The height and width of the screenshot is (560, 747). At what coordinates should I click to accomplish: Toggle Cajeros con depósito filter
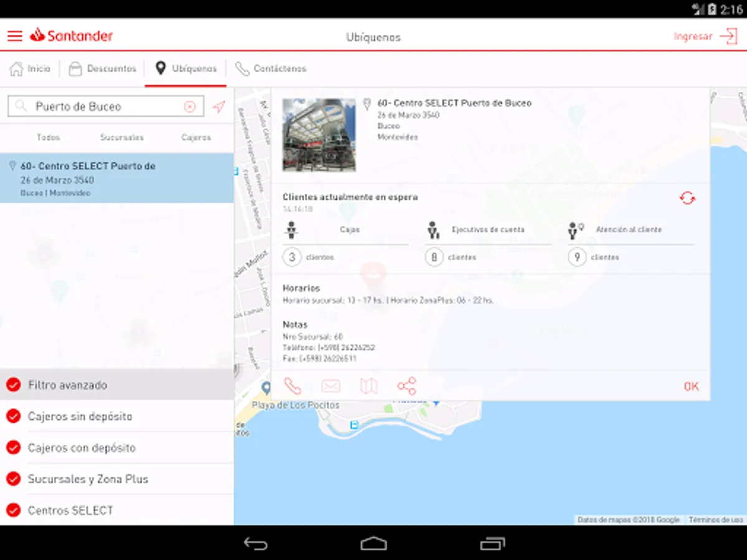14,447
